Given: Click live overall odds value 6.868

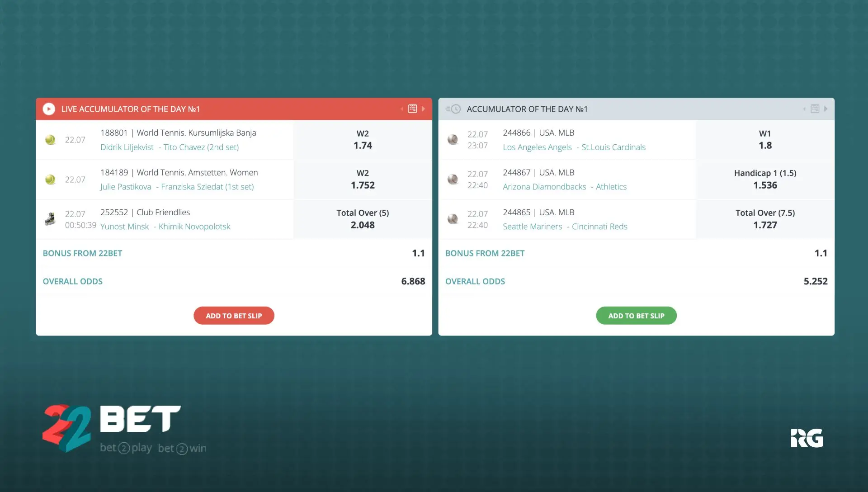Looking at the screenshot, I should tap(413, 281).
